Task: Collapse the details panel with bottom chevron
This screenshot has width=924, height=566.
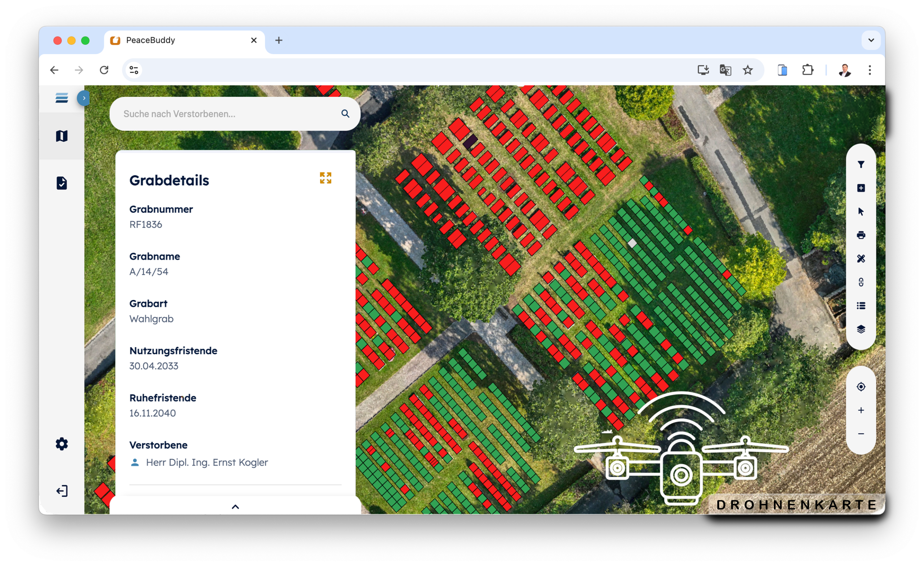Action: [235, 507]
